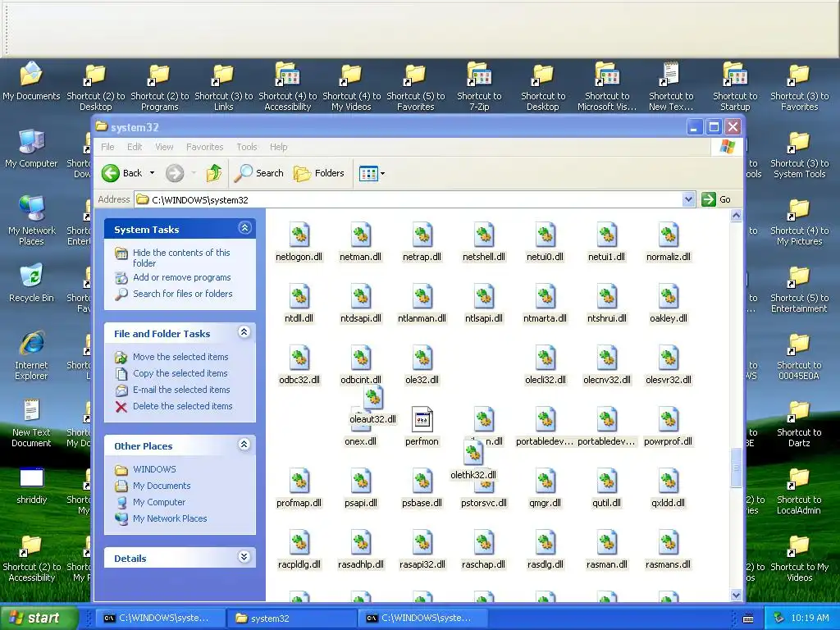Select the psapi.dll file icon

click(361, 482)
